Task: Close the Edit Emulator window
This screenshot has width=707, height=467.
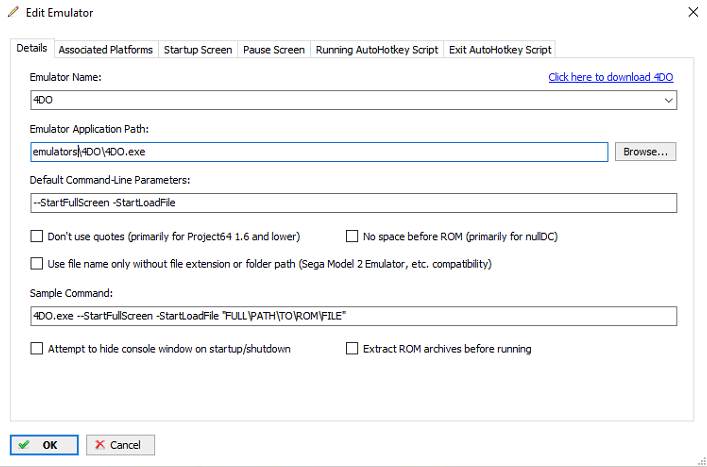Action: pyautogui.click(x=693, y=12)
